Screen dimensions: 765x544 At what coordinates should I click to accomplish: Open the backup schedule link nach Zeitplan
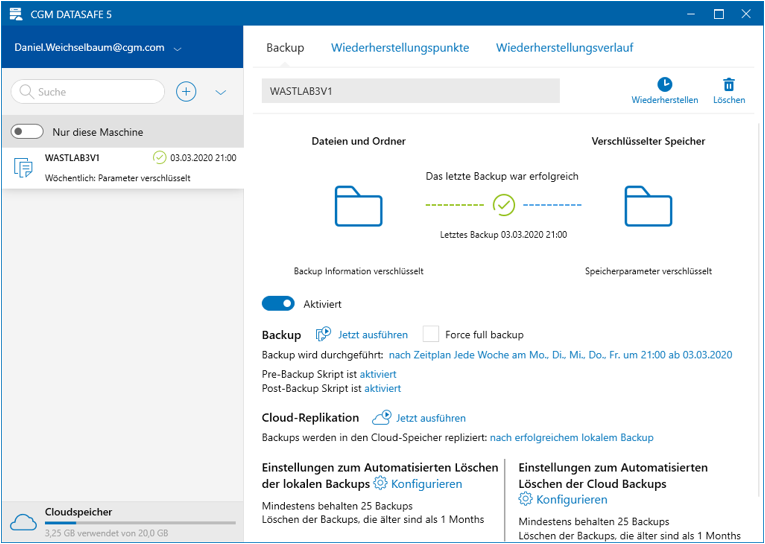point(560,355)
